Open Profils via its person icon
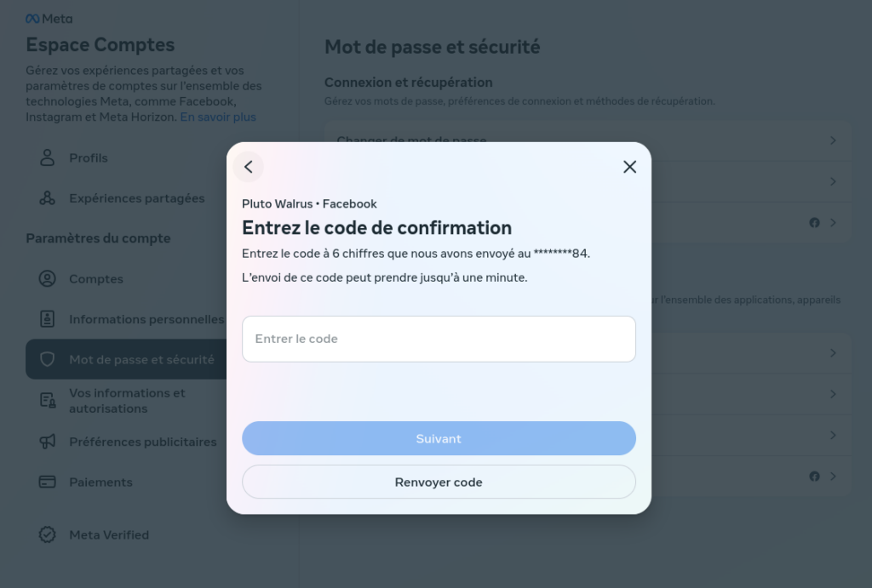This screenshot has height=588, width=872. (48, 157)
